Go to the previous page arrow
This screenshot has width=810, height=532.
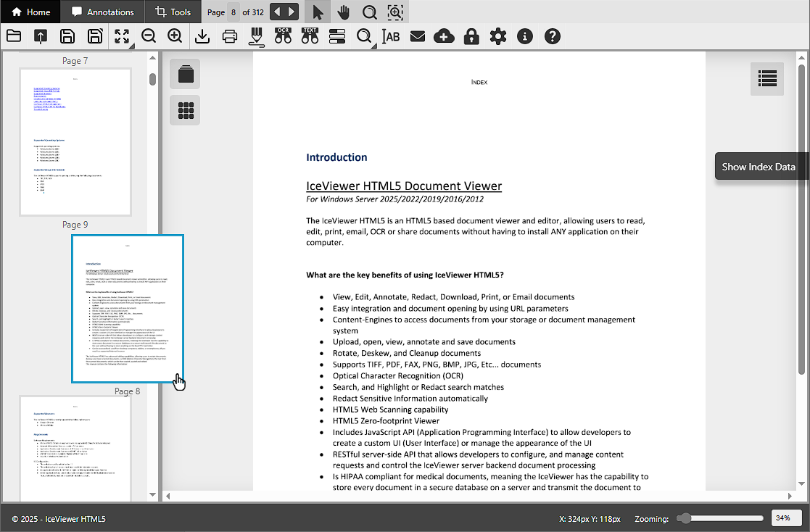(x=278, y=12)
